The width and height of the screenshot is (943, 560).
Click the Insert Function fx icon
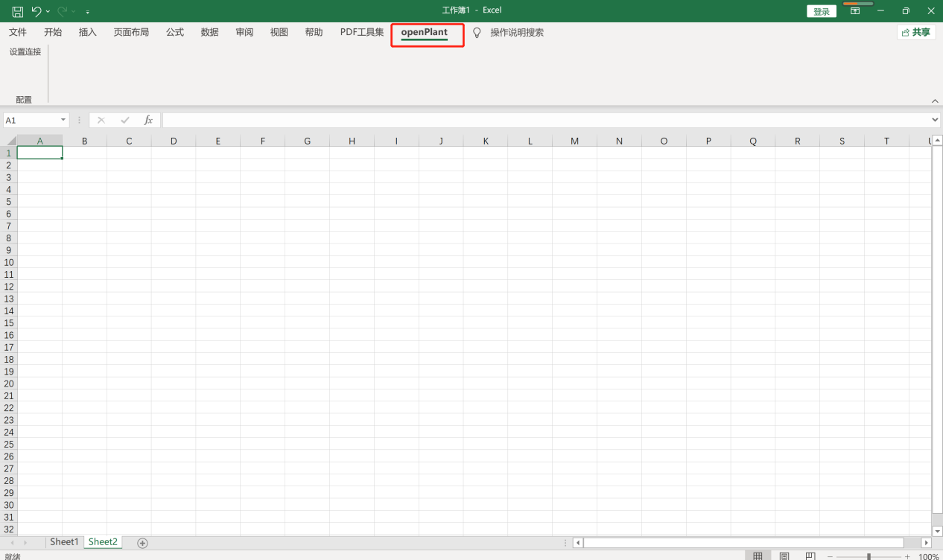(148, 120)
